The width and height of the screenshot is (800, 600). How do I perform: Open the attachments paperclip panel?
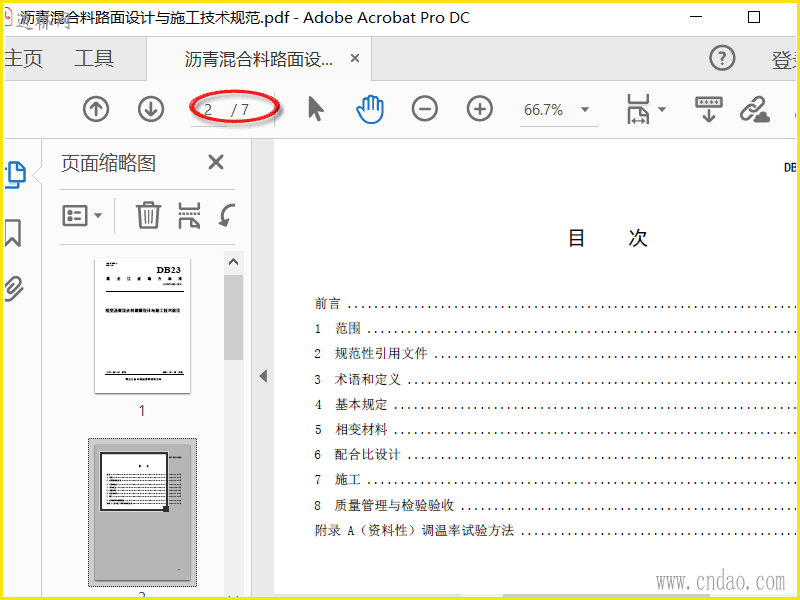tap(14, 289)
